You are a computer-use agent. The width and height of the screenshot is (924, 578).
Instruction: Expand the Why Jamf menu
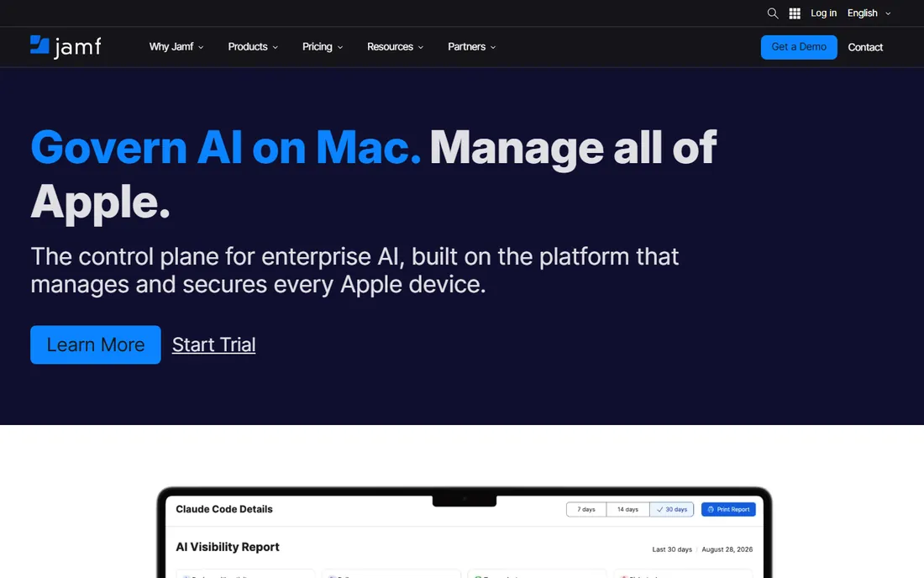click(176, 46)
